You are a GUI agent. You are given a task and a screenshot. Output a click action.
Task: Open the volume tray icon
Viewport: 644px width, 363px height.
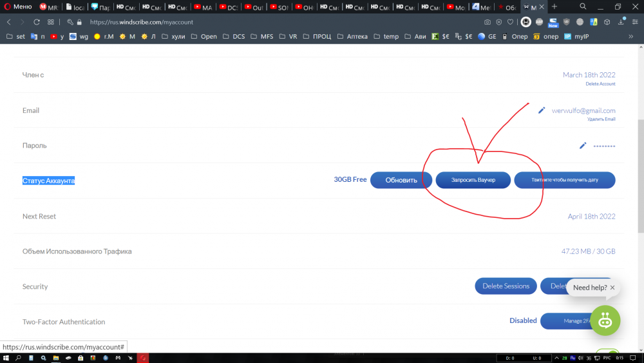click(580, 358)
